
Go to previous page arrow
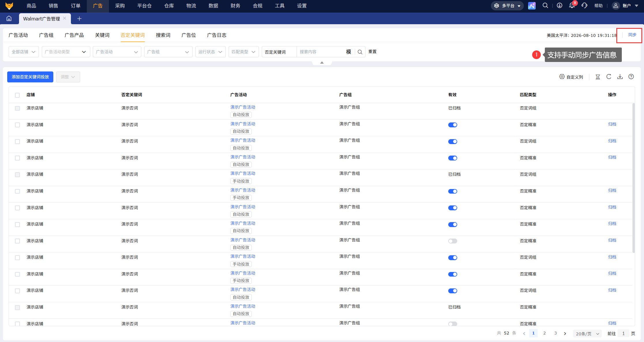[x=524, y=334]
